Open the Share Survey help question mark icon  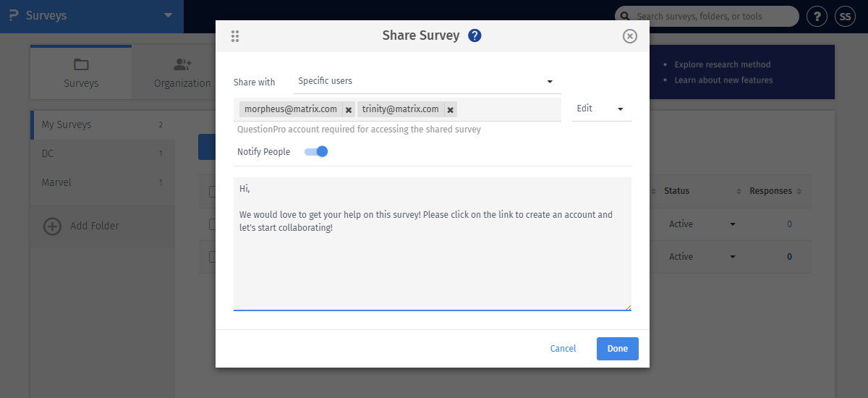(475, 35)
